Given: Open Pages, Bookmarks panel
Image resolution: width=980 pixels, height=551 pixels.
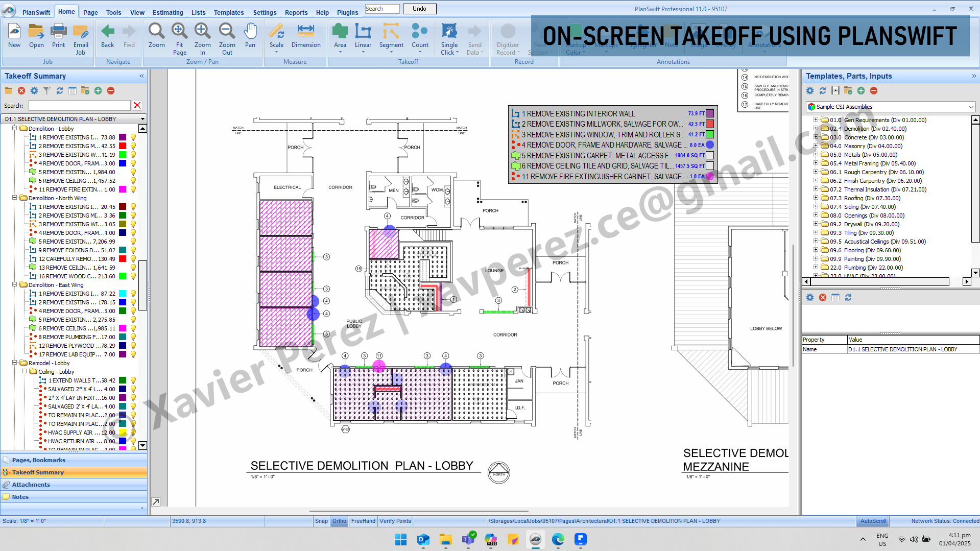Looking at the screenshot, I should tap(74, 460).
